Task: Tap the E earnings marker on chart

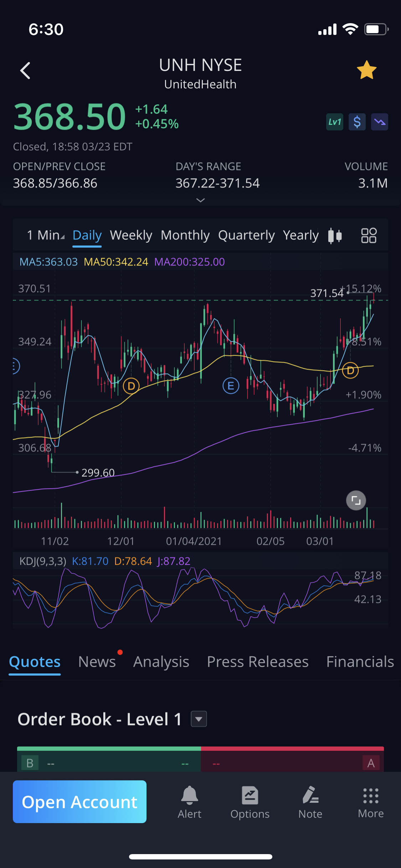Action: coord(231,386)
